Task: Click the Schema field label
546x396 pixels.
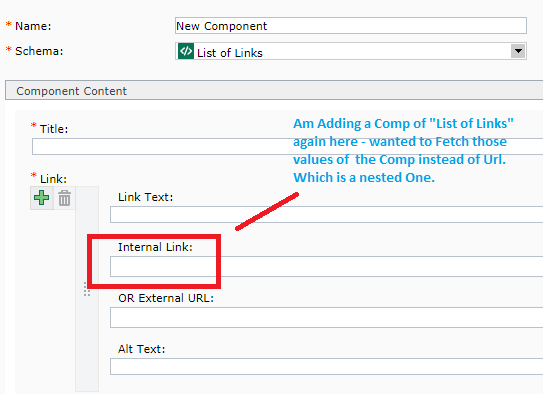Action: click(39, 51)
